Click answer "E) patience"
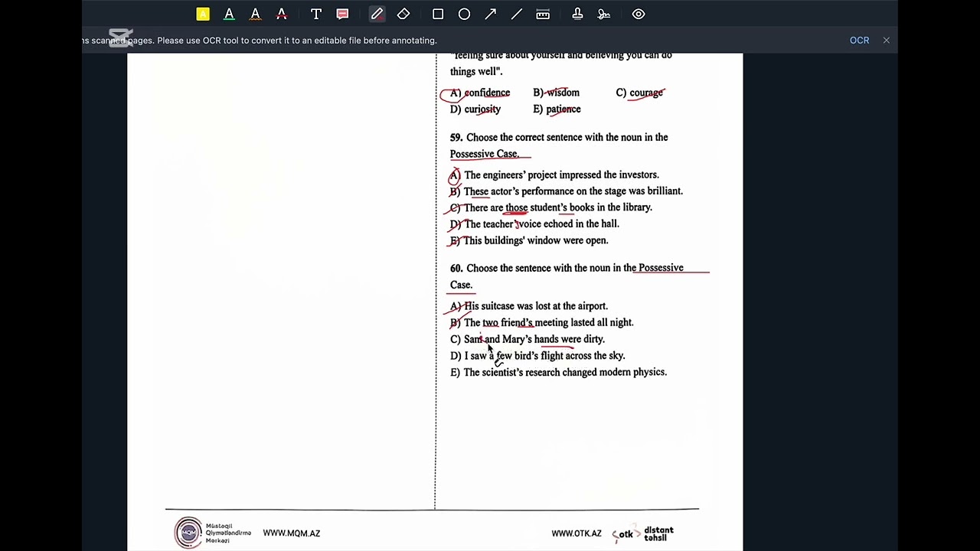980x551 pixels. coord(557,109)
